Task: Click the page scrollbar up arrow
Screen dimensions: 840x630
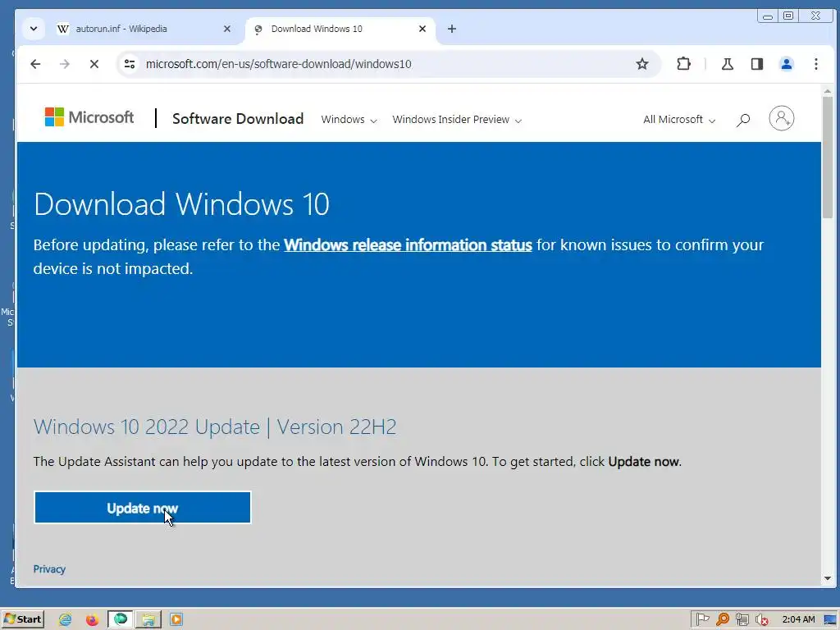Action: tap(828, 92)
